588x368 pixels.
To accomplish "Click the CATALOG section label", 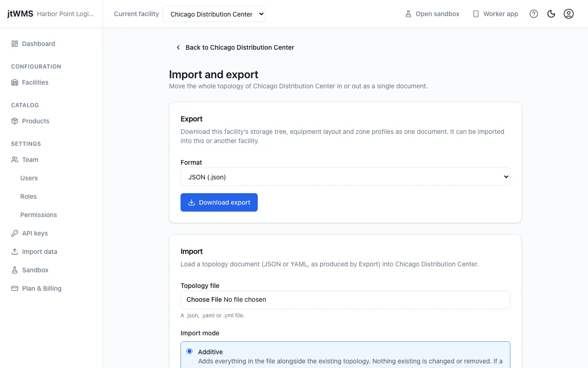I will click(x=25, y=105).
